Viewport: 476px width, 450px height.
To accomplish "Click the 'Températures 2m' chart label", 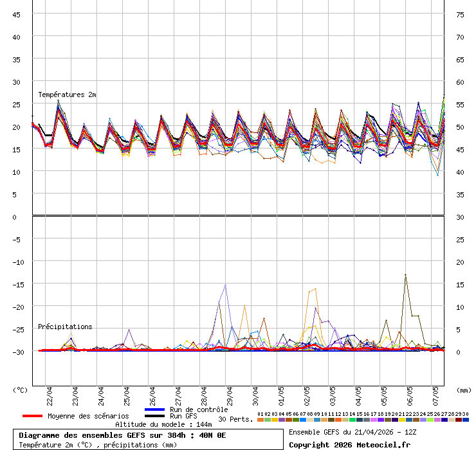I will tap(67, 94).
